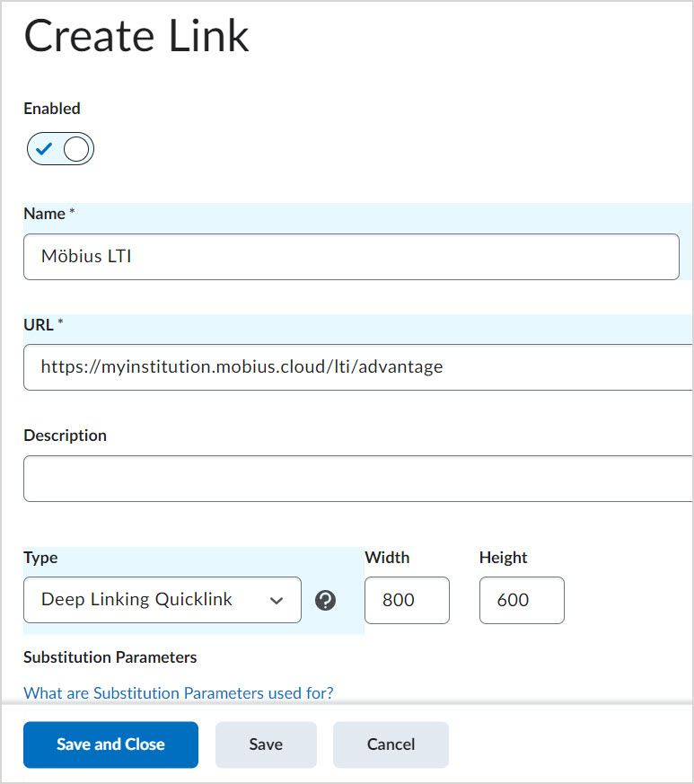Click the Möbius LTI name text

click(x=85, y=257)
